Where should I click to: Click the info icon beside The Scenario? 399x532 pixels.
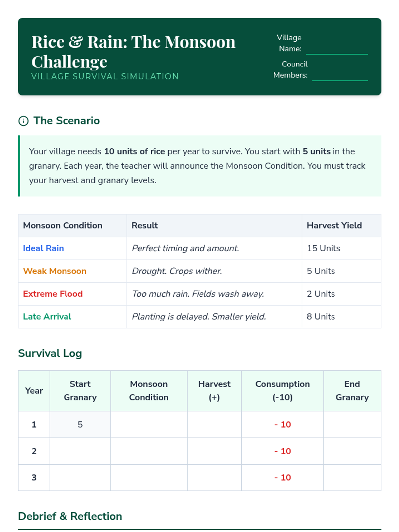click(23, 121)
